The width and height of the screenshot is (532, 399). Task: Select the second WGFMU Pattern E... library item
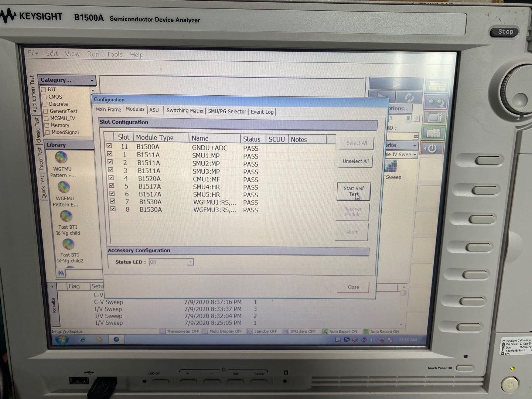coord(65,194)
